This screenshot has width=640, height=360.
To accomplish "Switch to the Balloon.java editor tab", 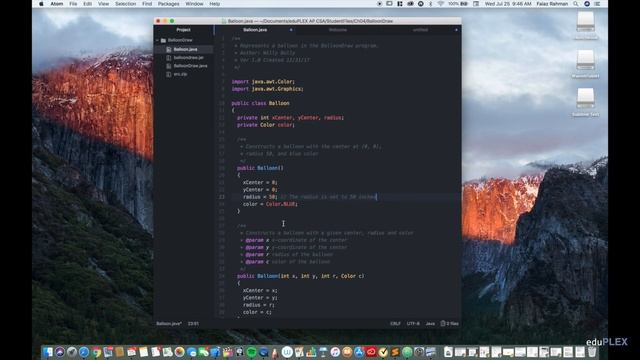I will tap(255, 30).
